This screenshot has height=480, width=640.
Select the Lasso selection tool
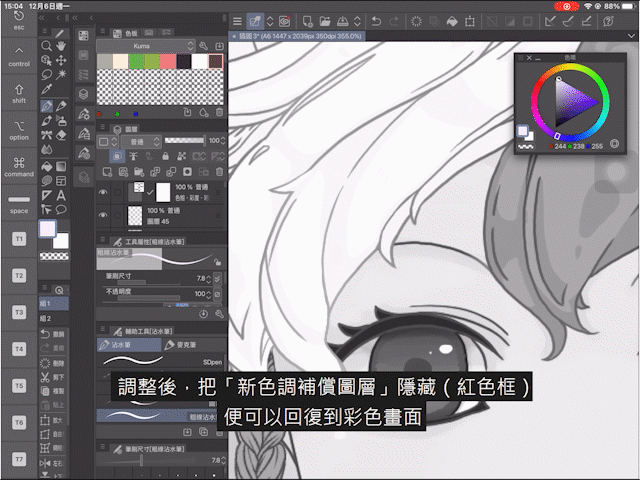coord(47,75)
